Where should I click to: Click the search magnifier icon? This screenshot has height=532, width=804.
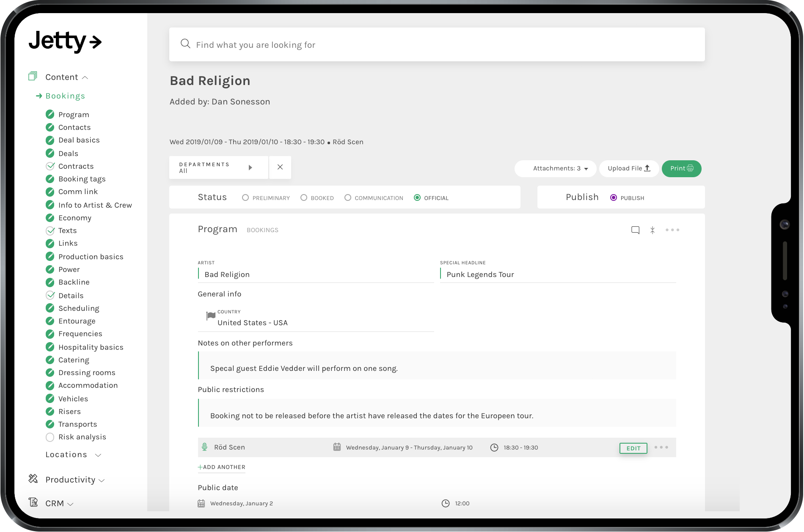(x=185, y=44)
